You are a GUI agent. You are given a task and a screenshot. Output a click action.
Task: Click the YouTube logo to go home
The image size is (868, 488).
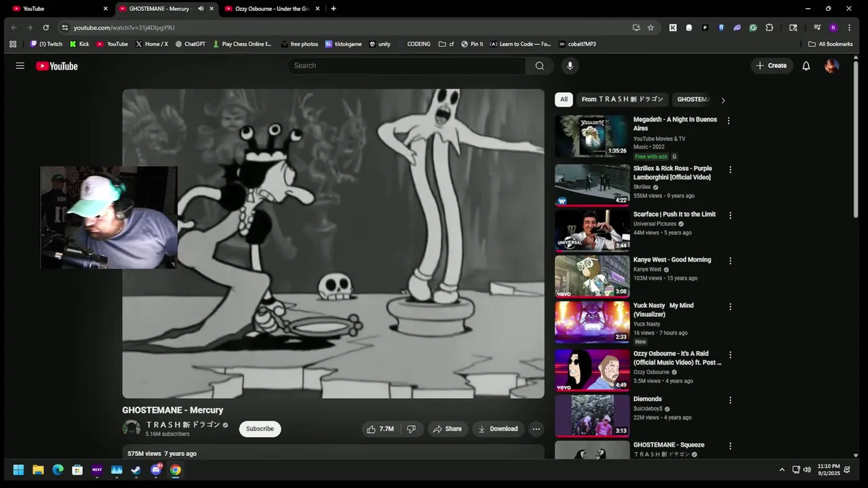57,66
